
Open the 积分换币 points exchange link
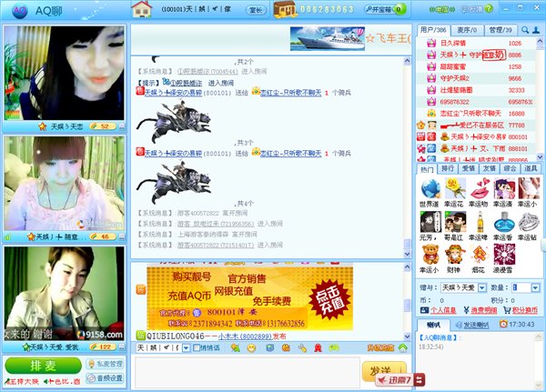[524, 310]
